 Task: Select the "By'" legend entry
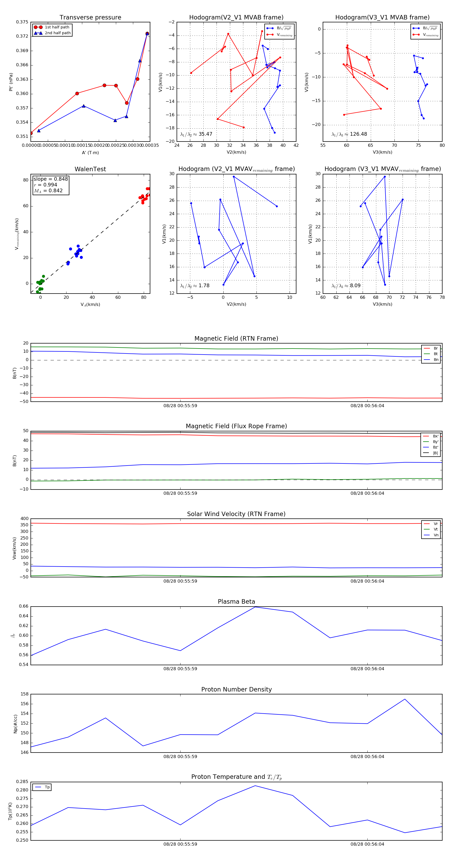coord(431,442)
